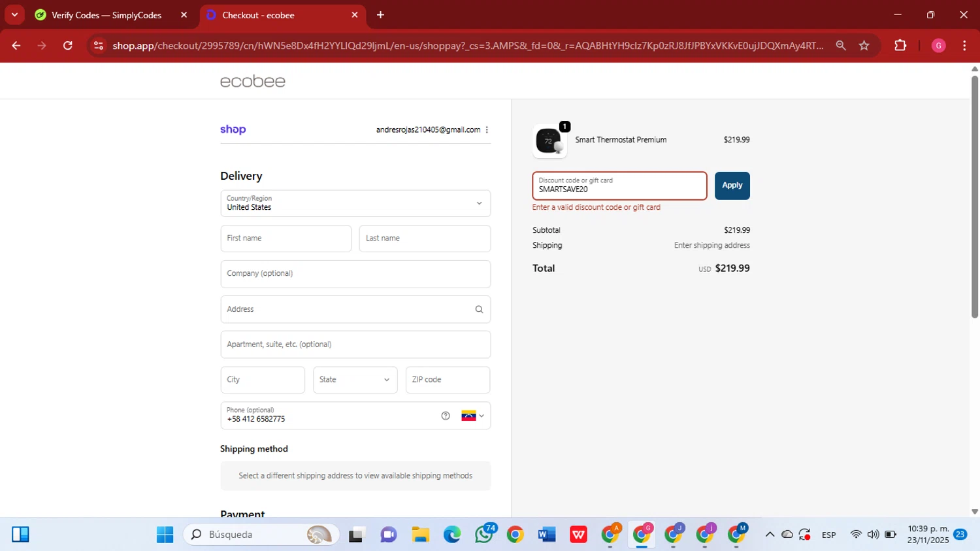Image resolution: width=980 pixels, height=551 pixels.
Task: Click the Apartment, suite, etc. field
Action: click(355, 344)
